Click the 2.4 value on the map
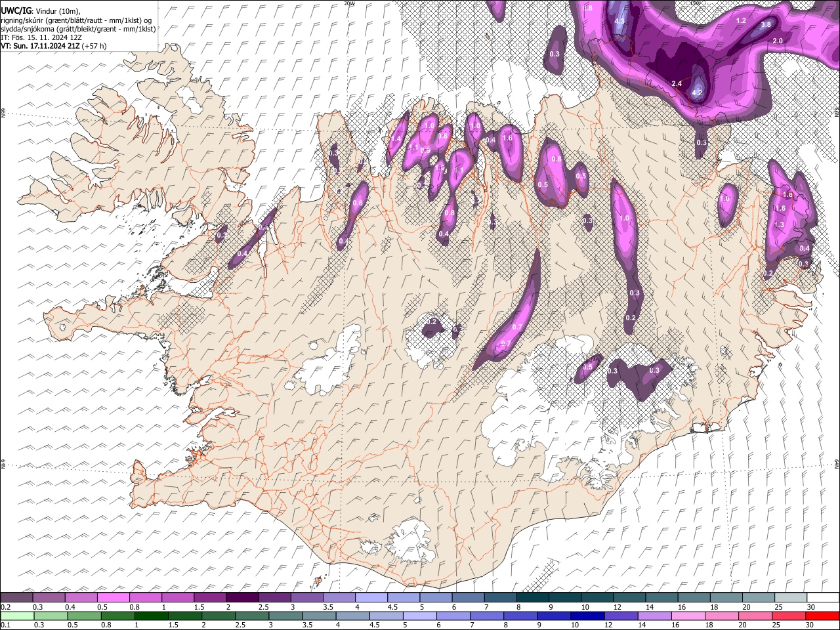The width and height of the screenshot is (840, 630). click(x=677, y=84)
